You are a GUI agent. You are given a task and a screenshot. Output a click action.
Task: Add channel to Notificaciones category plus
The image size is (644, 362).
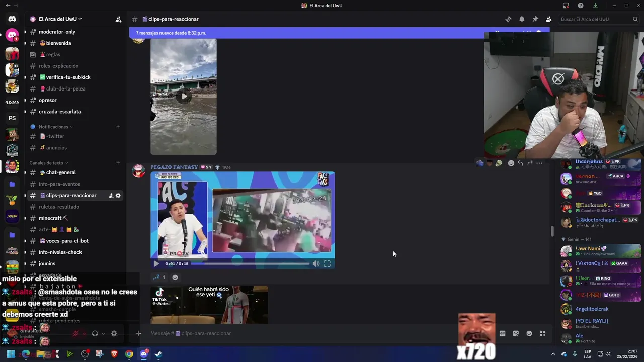coord(118,127)
